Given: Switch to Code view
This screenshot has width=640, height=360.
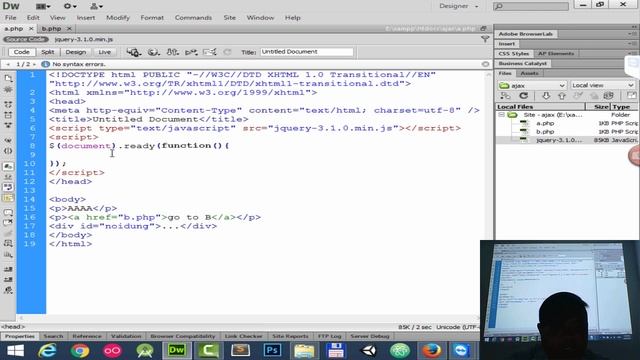Looking at the screenshot, I should click(21, 52).
